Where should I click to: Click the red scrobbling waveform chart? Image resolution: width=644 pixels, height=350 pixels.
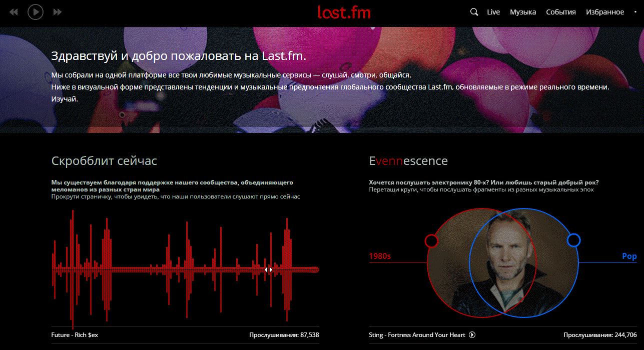[x=185, y=269]
